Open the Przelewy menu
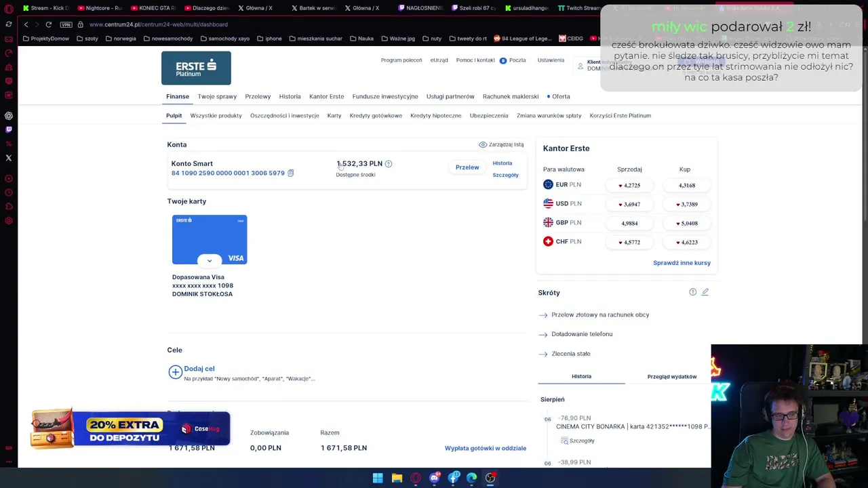 pyautogui.click(x=258, y=96)
